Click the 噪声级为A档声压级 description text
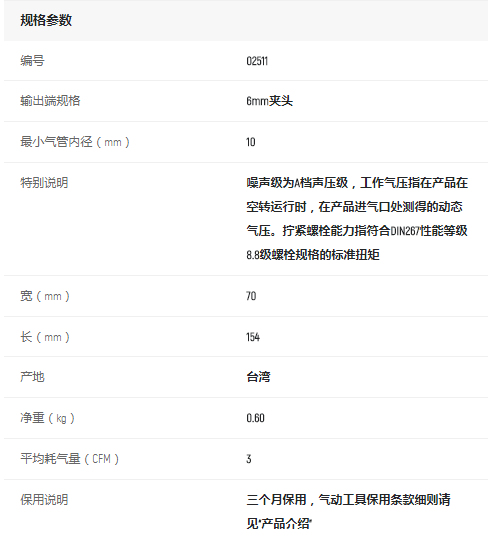Image resolution: width=488 pixels, height=542 pixels. point(297,183)
